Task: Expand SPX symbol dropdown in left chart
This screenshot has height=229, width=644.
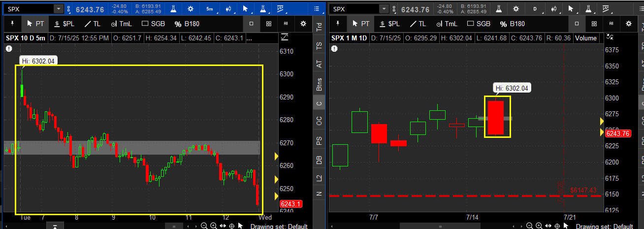Action: click(x=59, y=9)
